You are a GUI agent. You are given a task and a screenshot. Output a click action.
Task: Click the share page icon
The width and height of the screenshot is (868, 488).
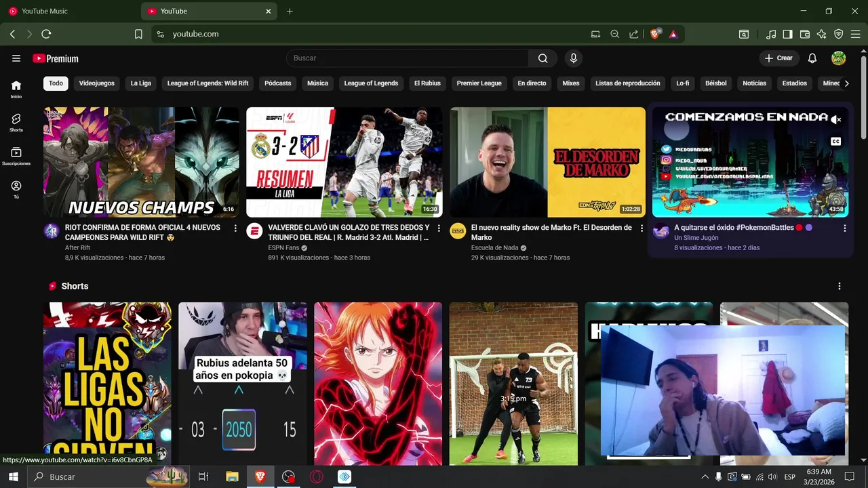633,34
